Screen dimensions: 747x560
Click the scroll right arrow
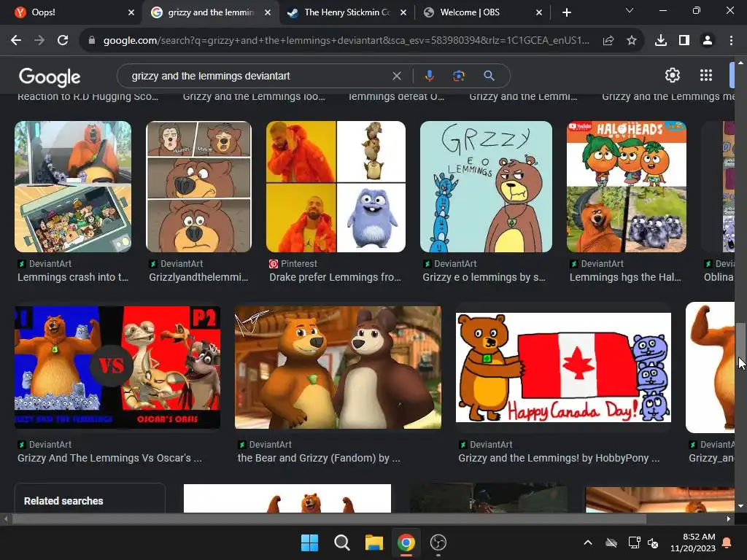[729, 519]
